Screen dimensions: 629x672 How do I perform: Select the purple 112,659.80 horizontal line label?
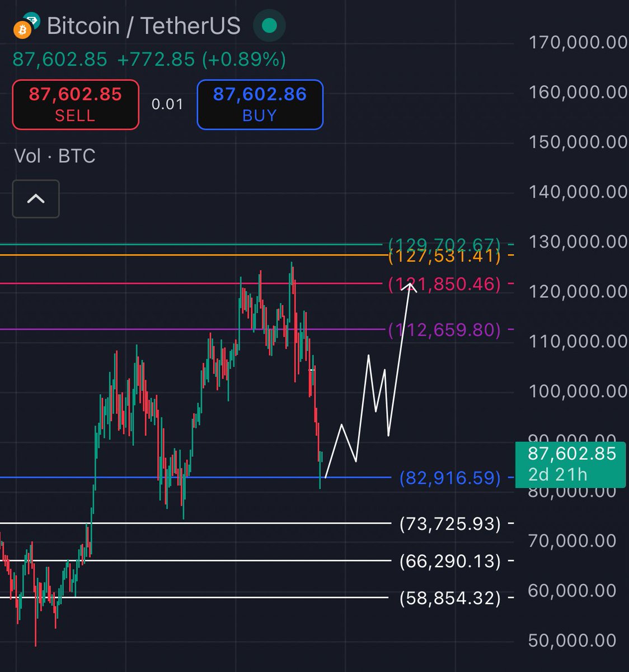tap(444, 329)
